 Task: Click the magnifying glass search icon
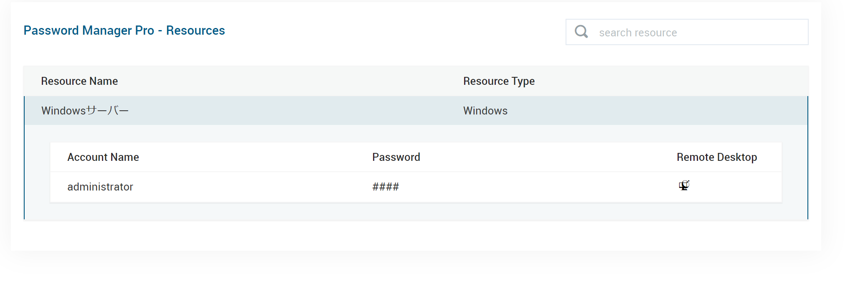581,32
